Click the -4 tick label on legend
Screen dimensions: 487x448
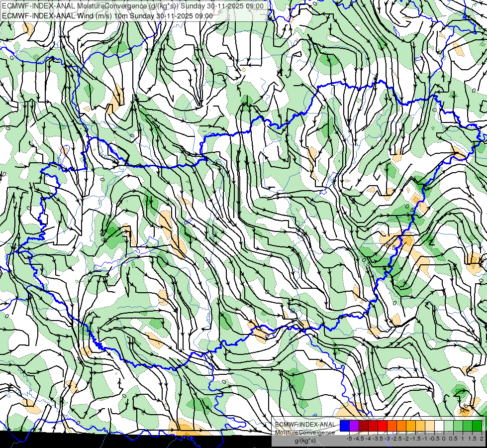point(368,439)
